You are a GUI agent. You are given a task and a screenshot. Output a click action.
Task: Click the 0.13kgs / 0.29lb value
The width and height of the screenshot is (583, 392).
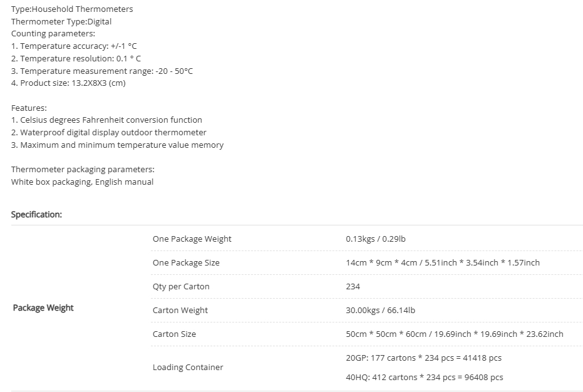[x=376, y=239]
